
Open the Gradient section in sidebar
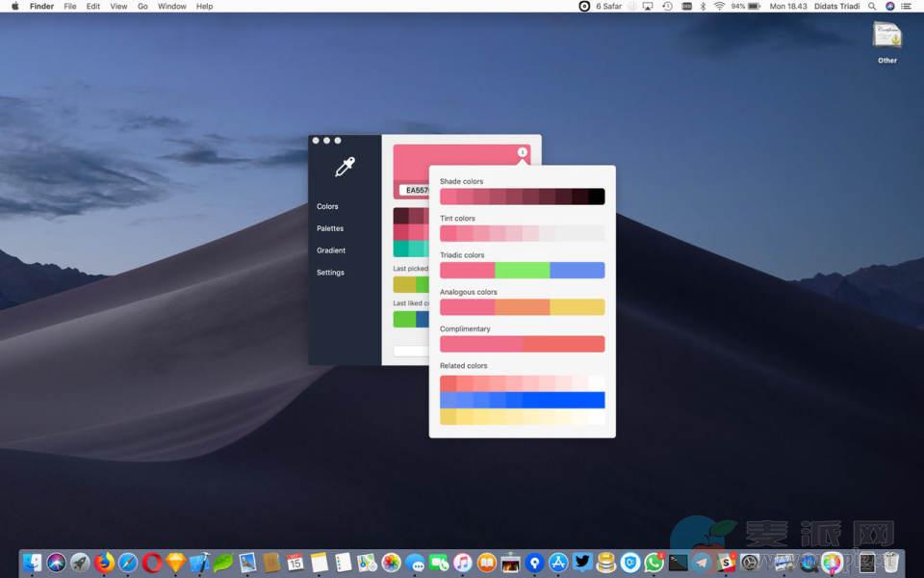click(x=331, y=250)
